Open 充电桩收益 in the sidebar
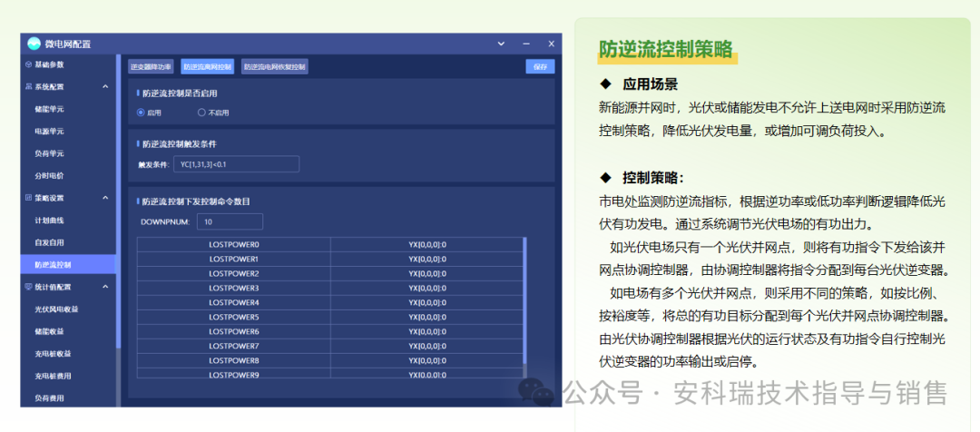 (x=54, y=353)
